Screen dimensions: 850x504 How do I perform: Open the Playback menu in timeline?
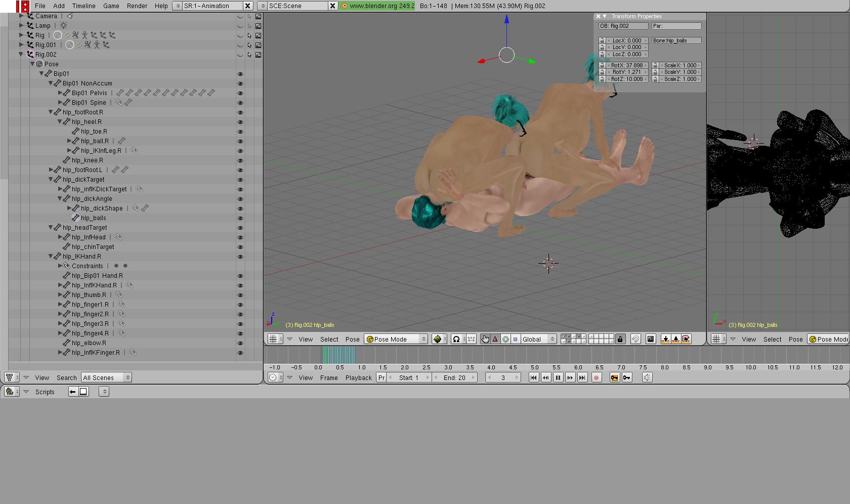tap(358, 377)
